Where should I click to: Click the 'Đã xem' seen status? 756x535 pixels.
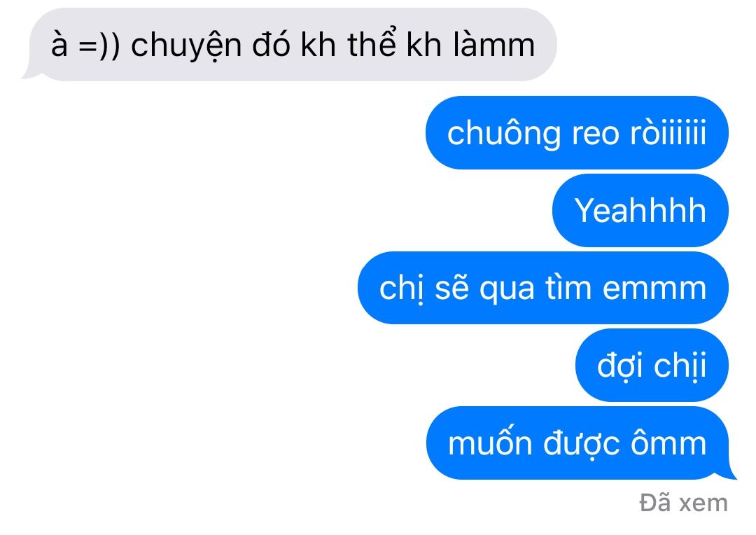tap(683, 503)
